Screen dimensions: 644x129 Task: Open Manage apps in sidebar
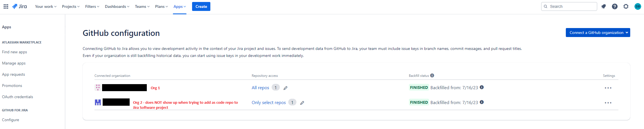[14, 63]
